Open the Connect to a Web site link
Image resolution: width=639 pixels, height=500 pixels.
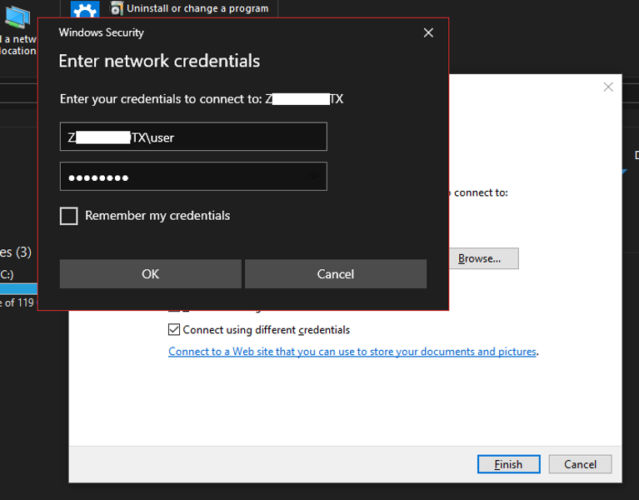[x=353, y=352]
